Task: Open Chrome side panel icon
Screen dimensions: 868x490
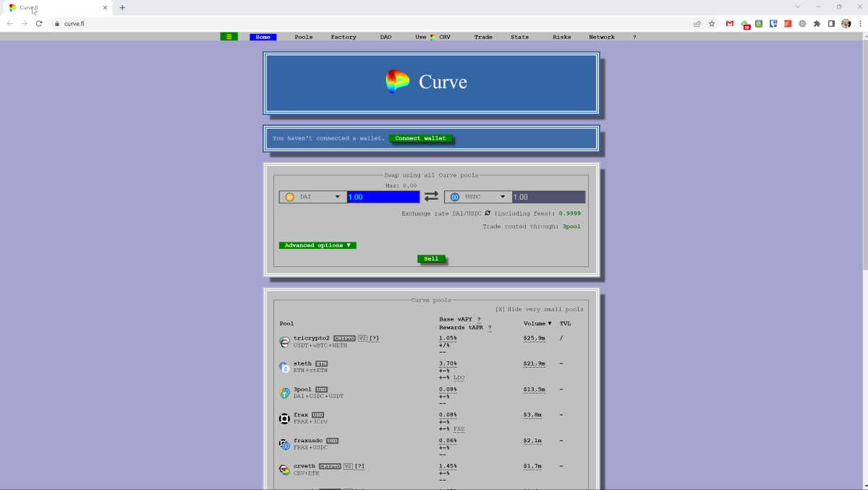Action: pyautogui.click(x=831, y=23)
